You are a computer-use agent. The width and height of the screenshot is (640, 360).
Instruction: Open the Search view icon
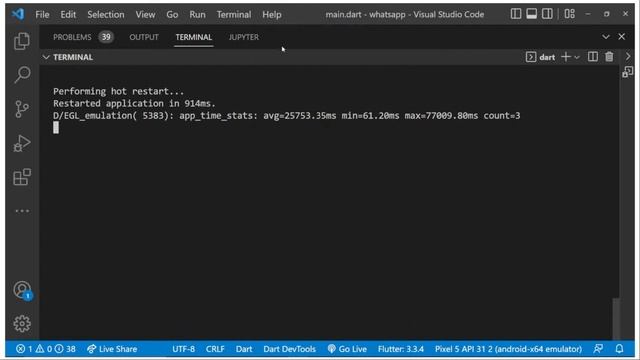[22, 75]
